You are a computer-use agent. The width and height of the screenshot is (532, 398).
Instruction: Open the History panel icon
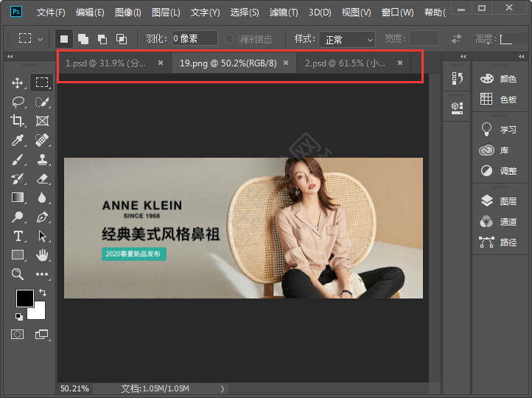click(457, 78)
